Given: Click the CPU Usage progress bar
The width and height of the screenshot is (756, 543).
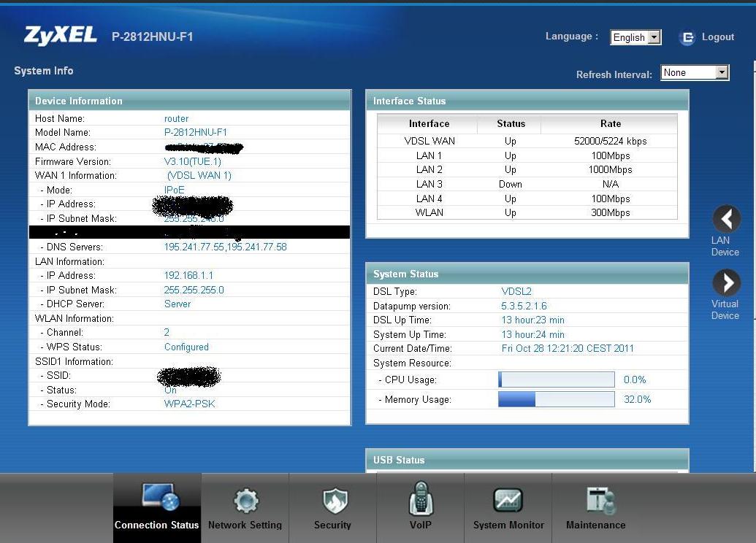Looking at the screenshot, I should [x=557, y=380].
